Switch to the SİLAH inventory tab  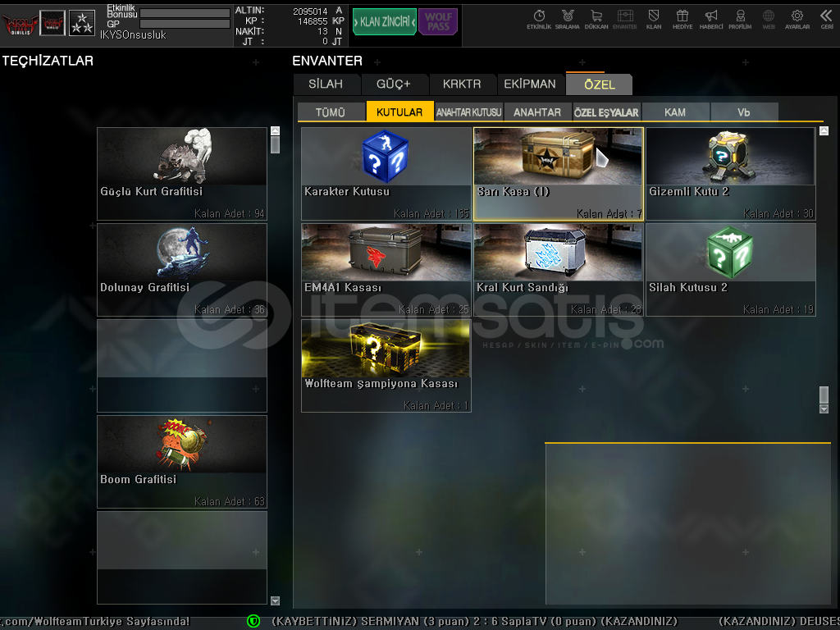(326, 84)
